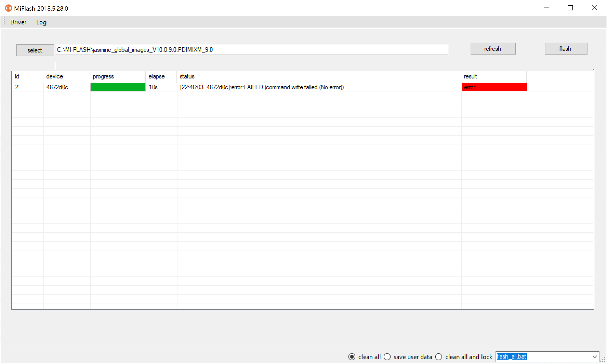The width and height of the screenshot is (607, 364).
Task: Open the Log menu
Action: tap(41, 22)
